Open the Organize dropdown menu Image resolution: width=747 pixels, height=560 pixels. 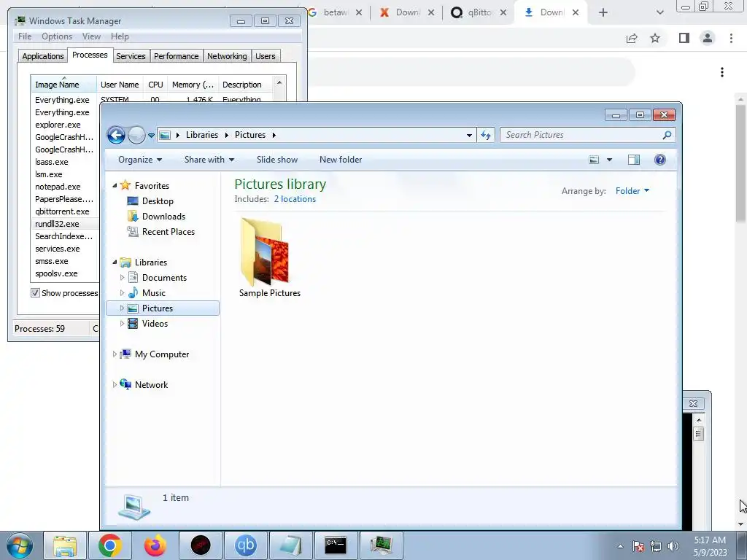[140, 160]
